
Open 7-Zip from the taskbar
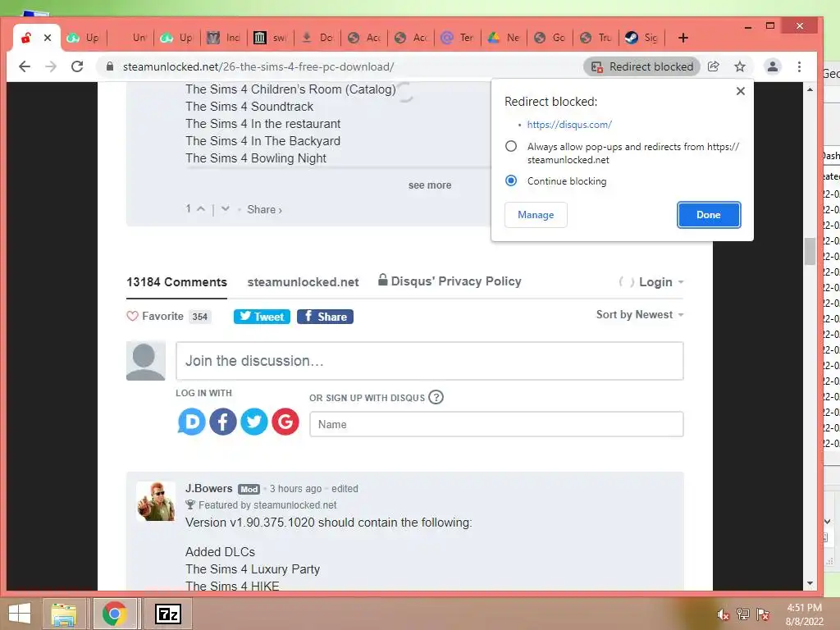tap(167, 614)
